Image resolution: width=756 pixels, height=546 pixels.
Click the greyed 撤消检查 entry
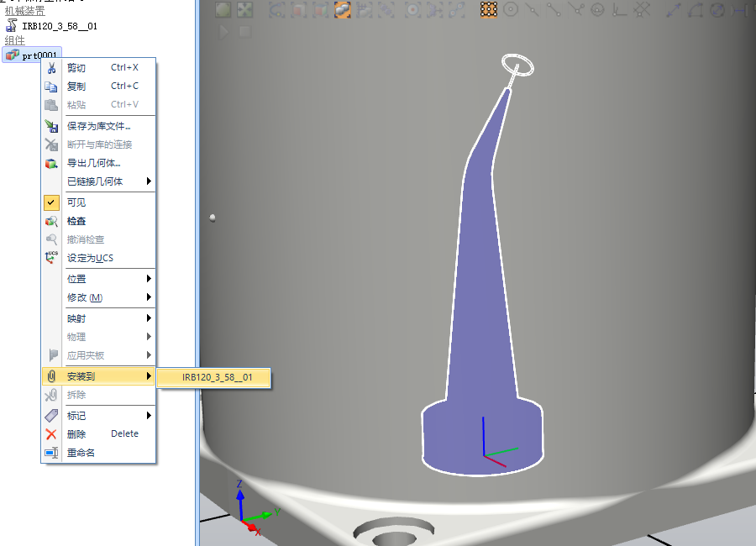(x=99, y=239)
